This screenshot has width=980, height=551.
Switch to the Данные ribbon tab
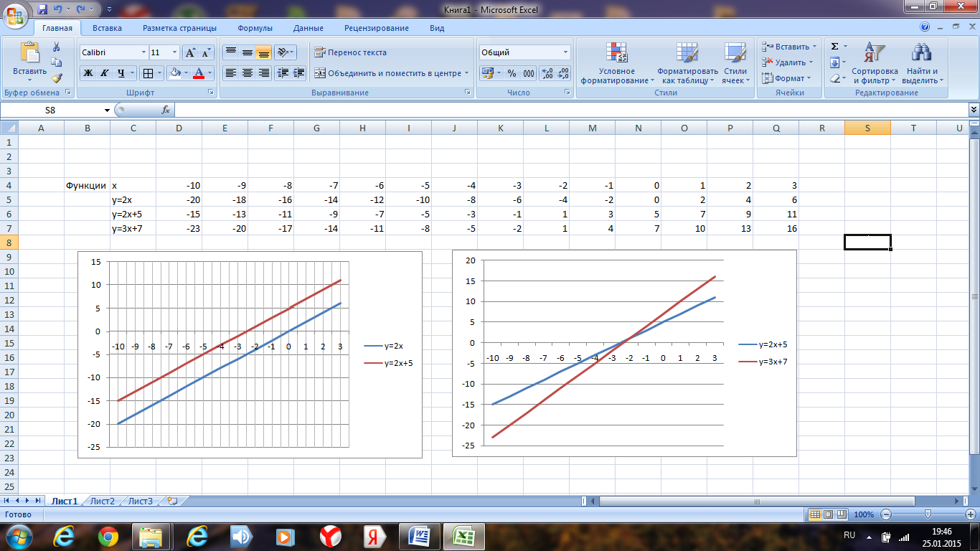[308, 28]
